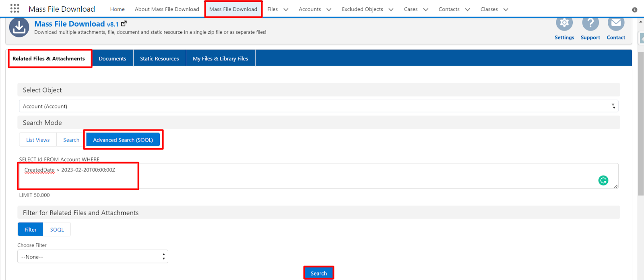Click the 'Select Object' section header

click(319, 90)
